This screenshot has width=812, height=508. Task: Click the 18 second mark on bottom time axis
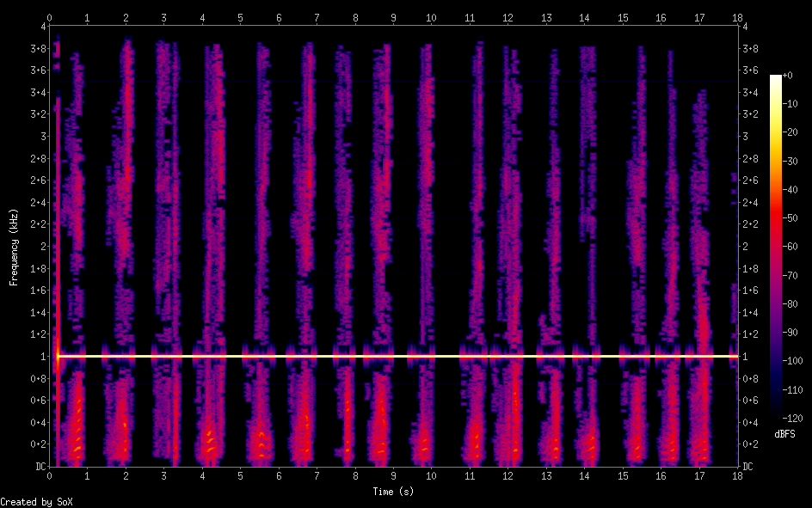[x=737, y=474]
